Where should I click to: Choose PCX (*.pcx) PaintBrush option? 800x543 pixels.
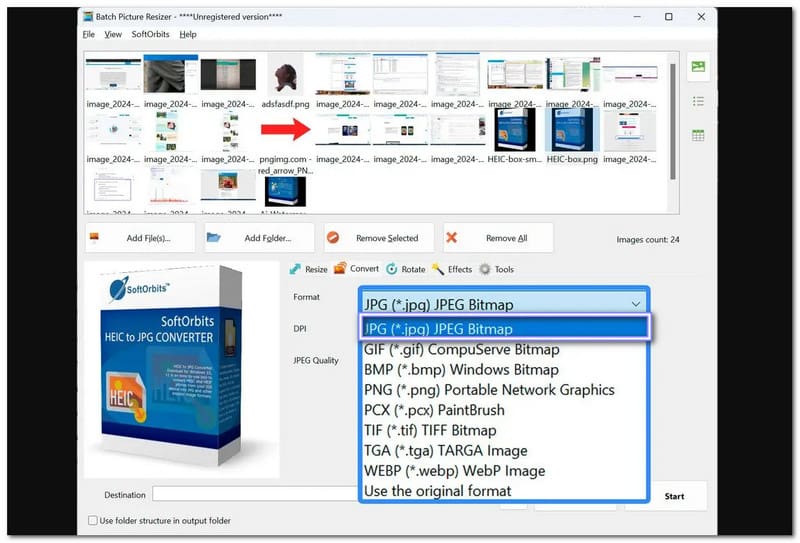[x=504, y=410]
